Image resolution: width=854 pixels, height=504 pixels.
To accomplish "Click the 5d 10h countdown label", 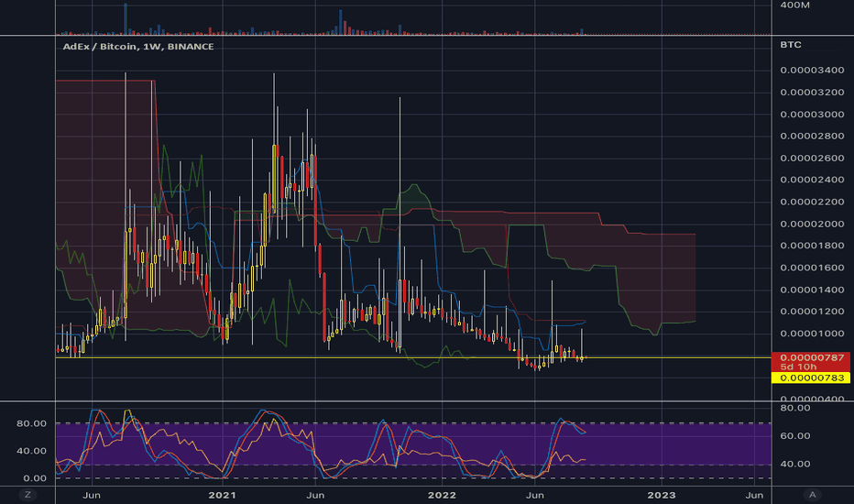I will pos(798,367).
